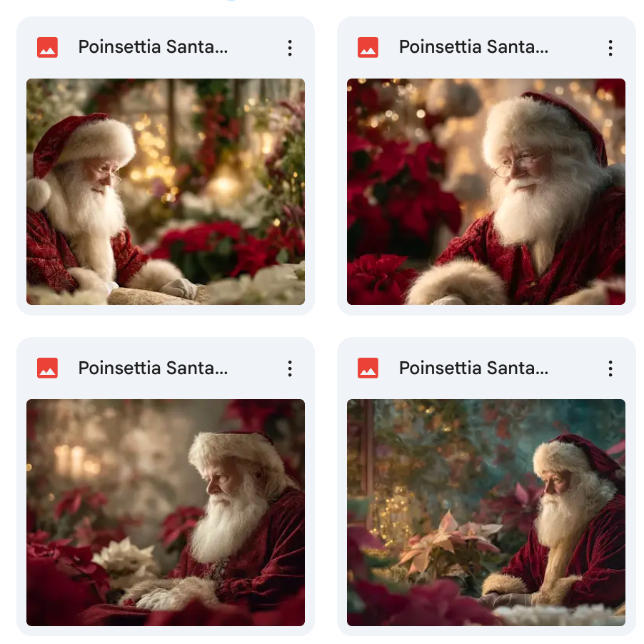This screenshot has width=644, height=644.
Task: Click the Poinsettia Santa title above the gloved Santa image
Action: coord(153,48)
